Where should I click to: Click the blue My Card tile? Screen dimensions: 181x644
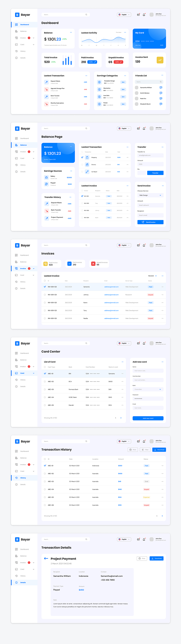(x=149, y=39)
